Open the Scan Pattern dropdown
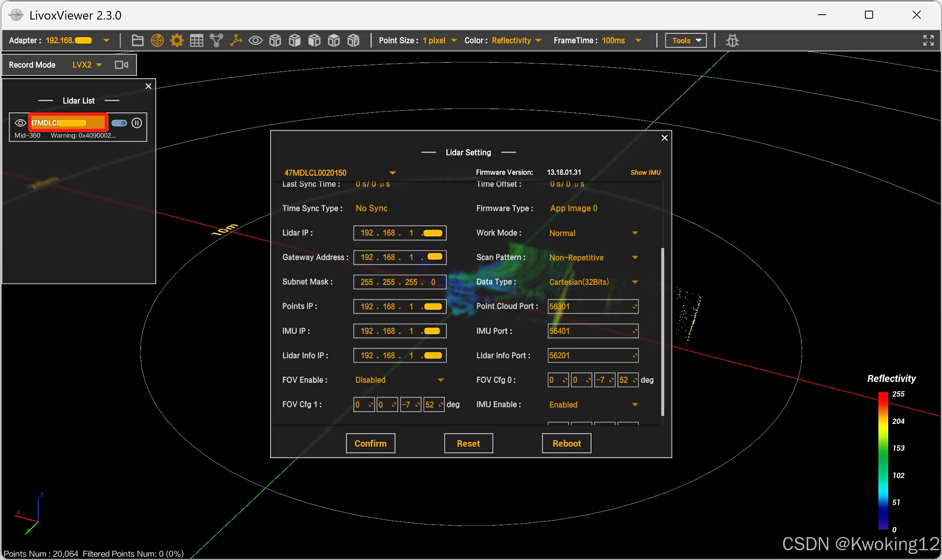The width and height of the screenshot is (942, 560). 634,258
